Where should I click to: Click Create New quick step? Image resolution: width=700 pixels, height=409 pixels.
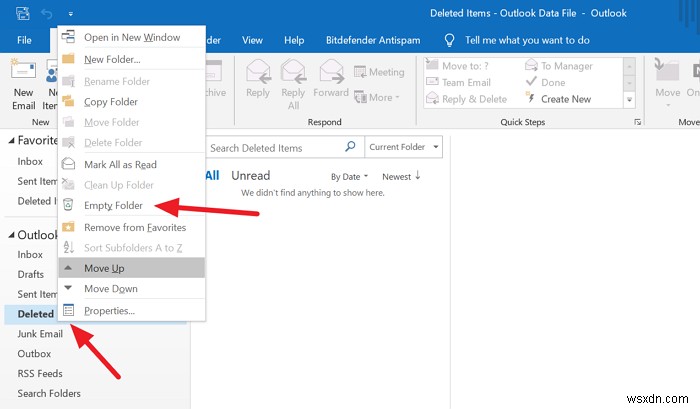click(x=558, y=99)
